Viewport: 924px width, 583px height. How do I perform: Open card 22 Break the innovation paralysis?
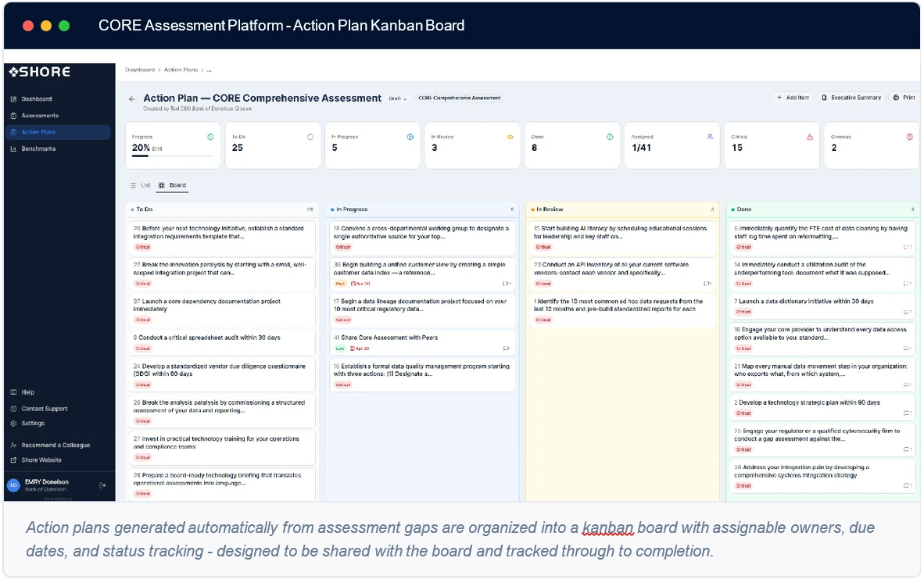click(x=222, y=274)
